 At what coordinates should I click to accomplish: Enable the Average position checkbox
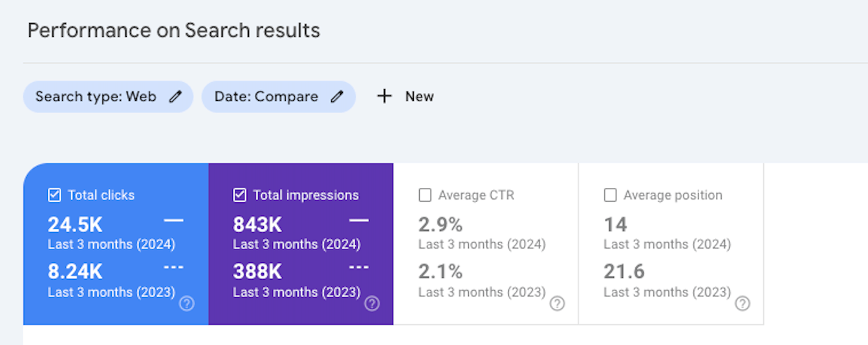coord(610,195)
